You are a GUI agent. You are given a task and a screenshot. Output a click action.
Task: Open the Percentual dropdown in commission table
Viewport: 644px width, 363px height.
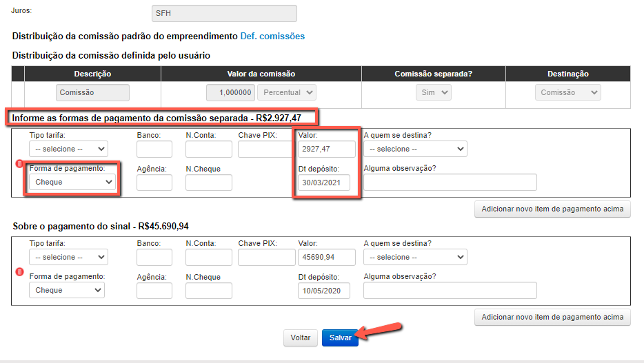point(286,92)
